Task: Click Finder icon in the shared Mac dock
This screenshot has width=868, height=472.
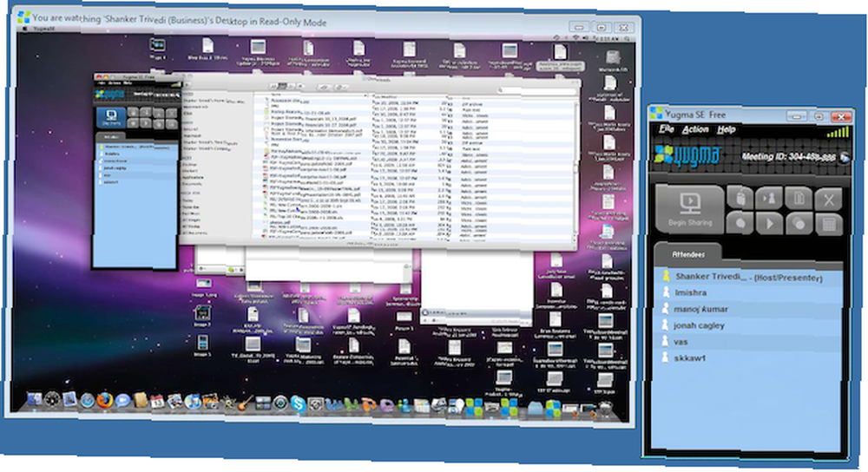Action: pyautogui.click(x=35, y=399)
